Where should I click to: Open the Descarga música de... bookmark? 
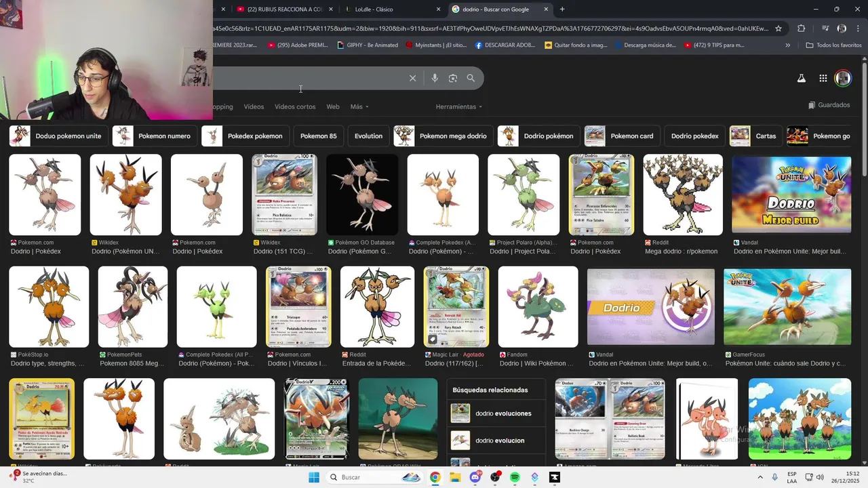(646, 45)
